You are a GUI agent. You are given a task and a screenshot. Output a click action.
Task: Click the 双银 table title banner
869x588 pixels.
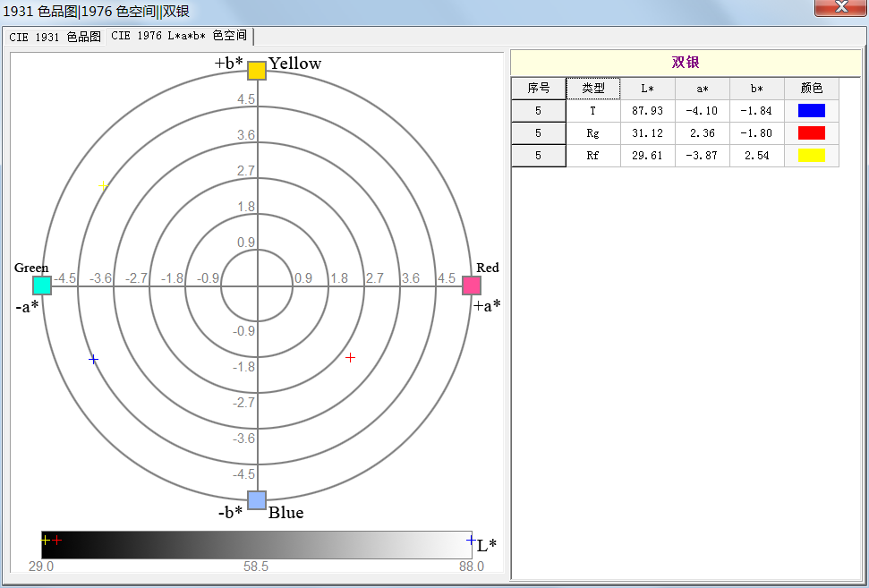coord(686,63)
